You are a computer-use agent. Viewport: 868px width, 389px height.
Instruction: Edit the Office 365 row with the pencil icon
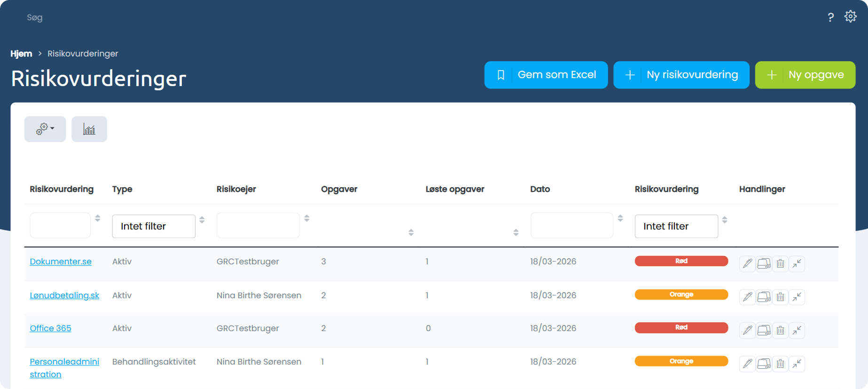[x=747, y=330]
